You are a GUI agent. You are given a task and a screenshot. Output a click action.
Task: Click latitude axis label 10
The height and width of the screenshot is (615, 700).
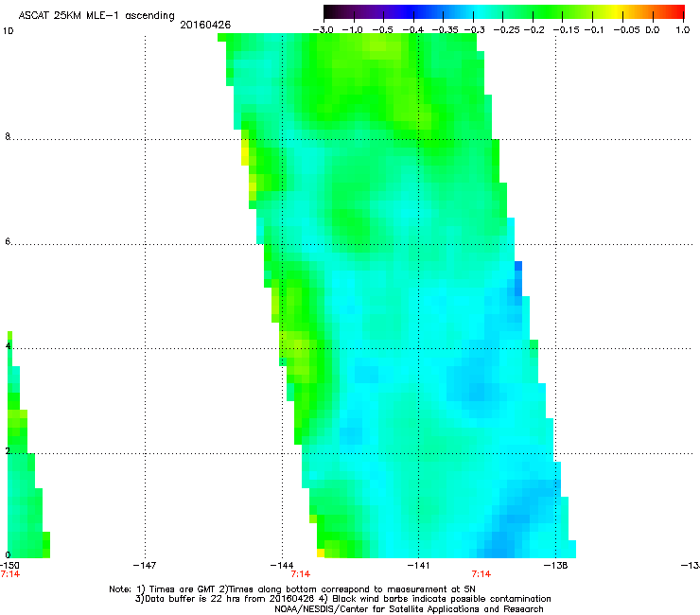point(8,31)
